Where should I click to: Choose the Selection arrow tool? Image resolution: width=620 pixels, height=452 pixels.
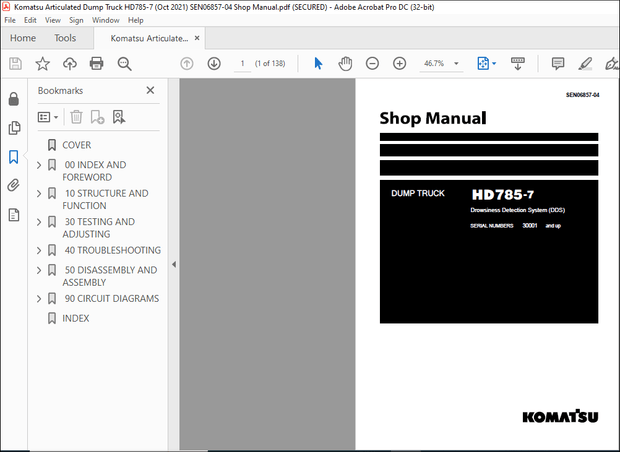click(318, 63)
